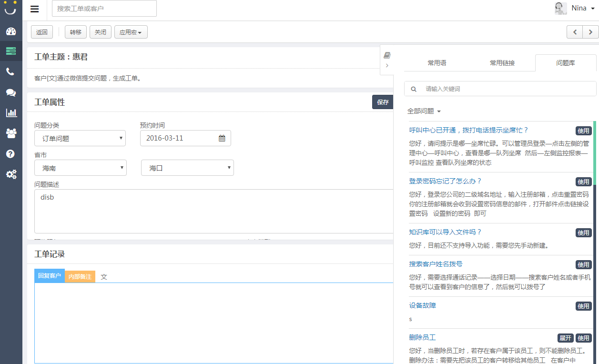Viewport: 599px width, 364px height.
Task: Switch to the 常用链接 tab
Action: tap(501, 62)
